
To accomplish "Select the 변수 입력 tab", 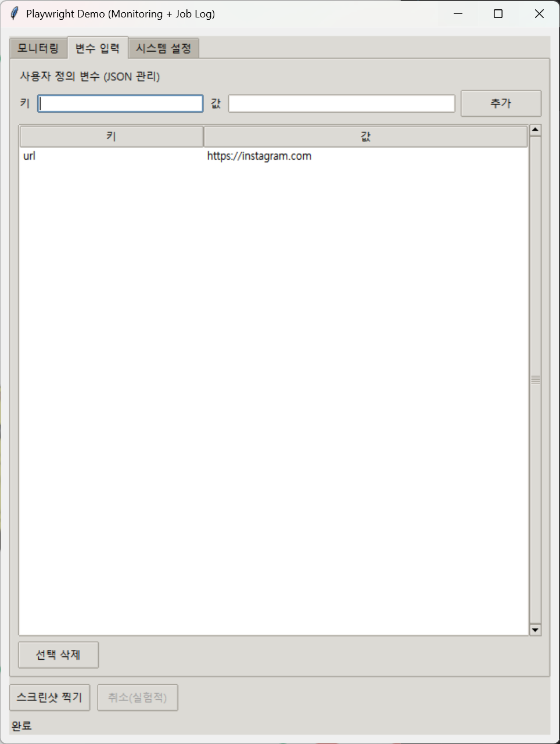I will pos(98,48).
